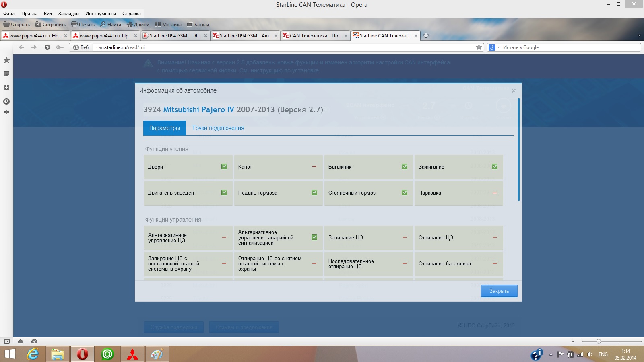
Task: Click the Reload page icon
Action: point(47,47)
